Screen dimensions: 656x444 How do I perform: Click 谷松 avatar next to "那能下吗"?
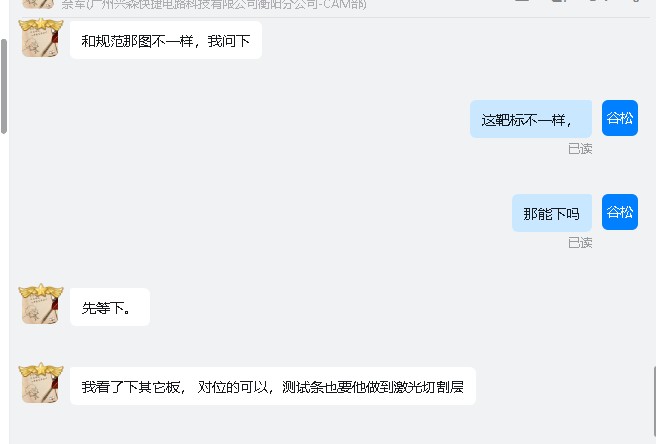coord(620,212)
